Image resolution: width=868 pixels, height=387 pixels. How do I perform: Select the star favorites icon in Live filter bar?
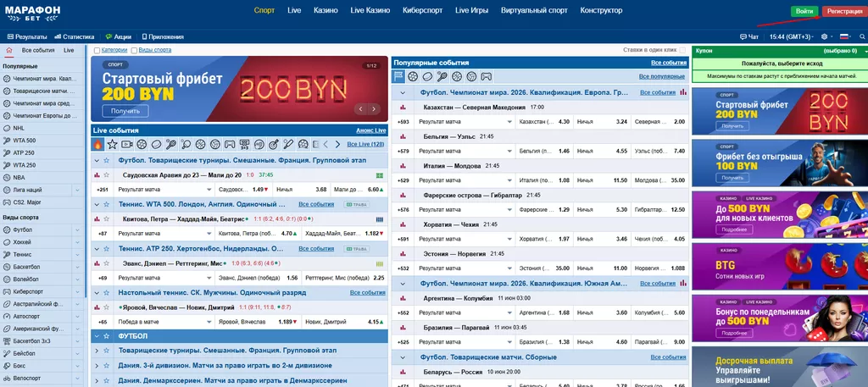point(112,144)
